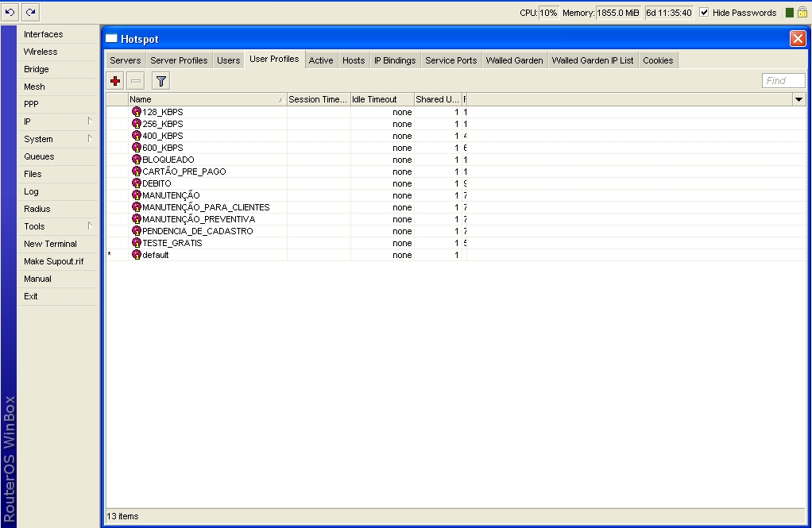
Task: Click the 600_KBPS profile icon
Action: [x=137, y=148]
